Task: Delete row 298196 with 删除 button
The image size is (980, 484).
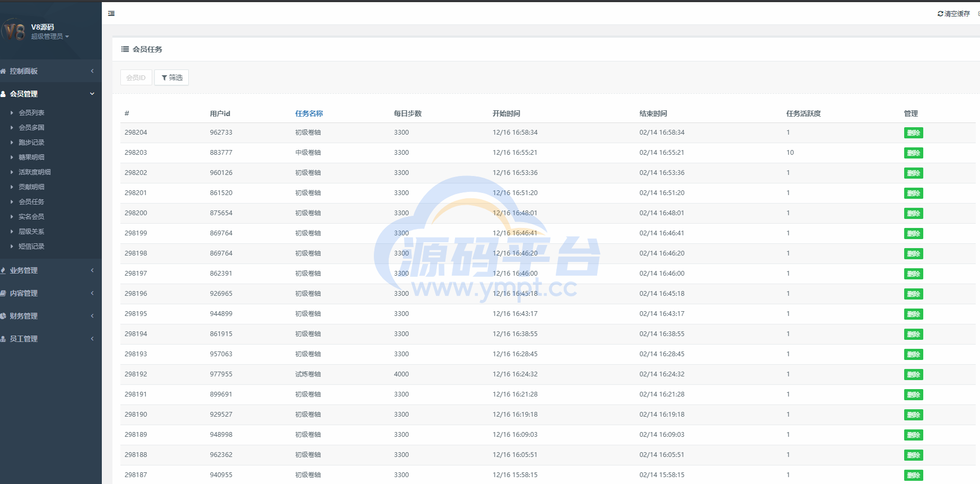Action: (x=913, y=294)
